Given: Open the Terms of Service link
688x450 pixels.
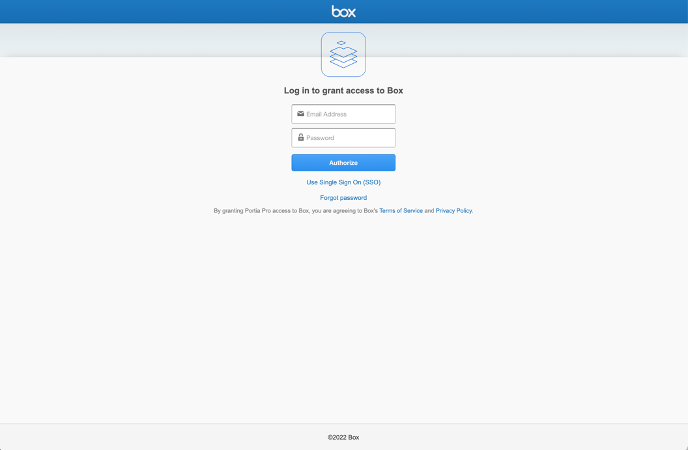Looking at the screenshot, I should 401,211.
